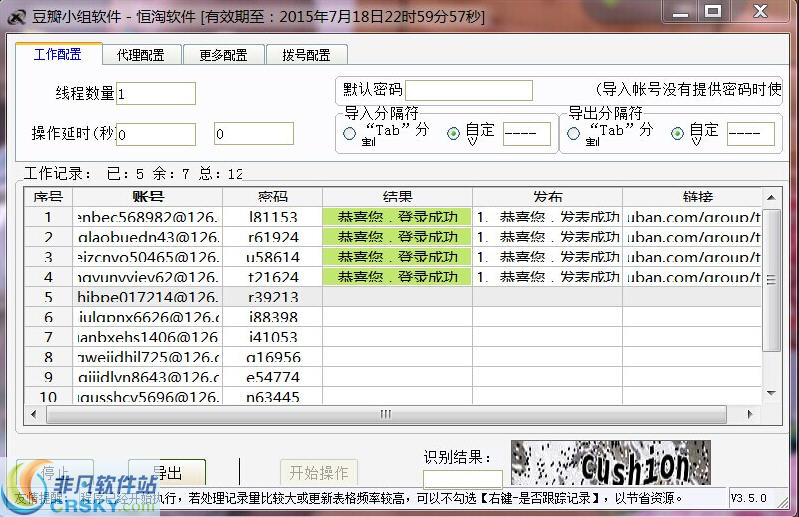Image resolution: width=799 pixels, height=517 pixels.
Task: Click the 链接 column header
Action: pos(692,197)
